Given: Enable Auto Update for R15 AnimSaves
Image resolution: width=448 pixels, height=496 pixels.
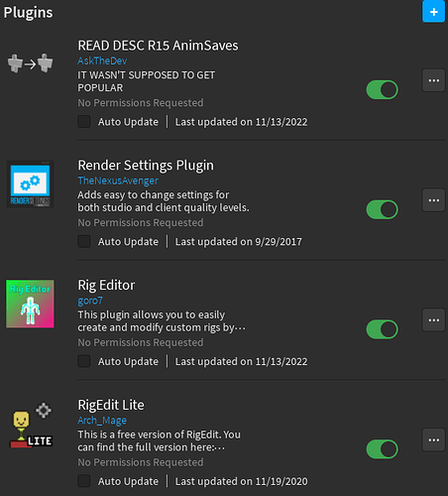Looking at the screenshot, I should pos(84,122).
